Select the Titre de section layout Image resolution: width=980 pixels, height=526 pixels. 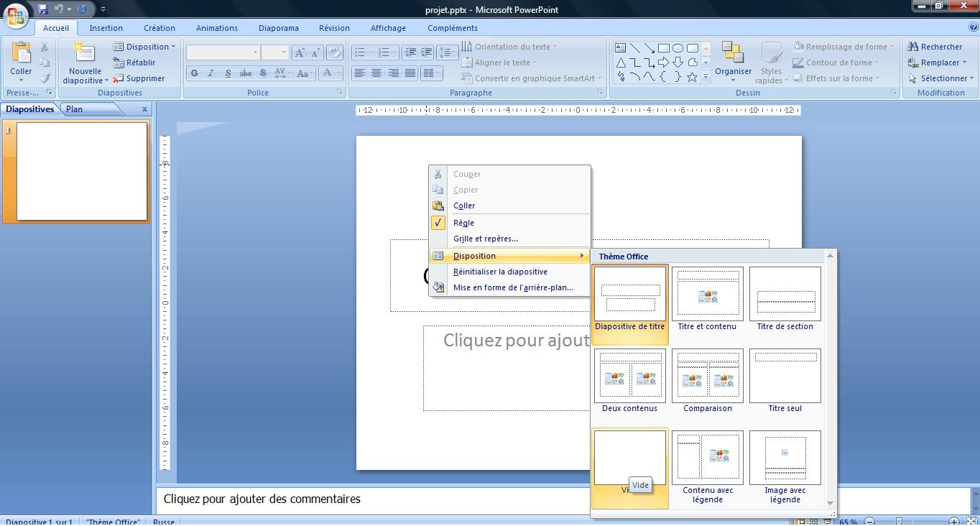[785, 299]
